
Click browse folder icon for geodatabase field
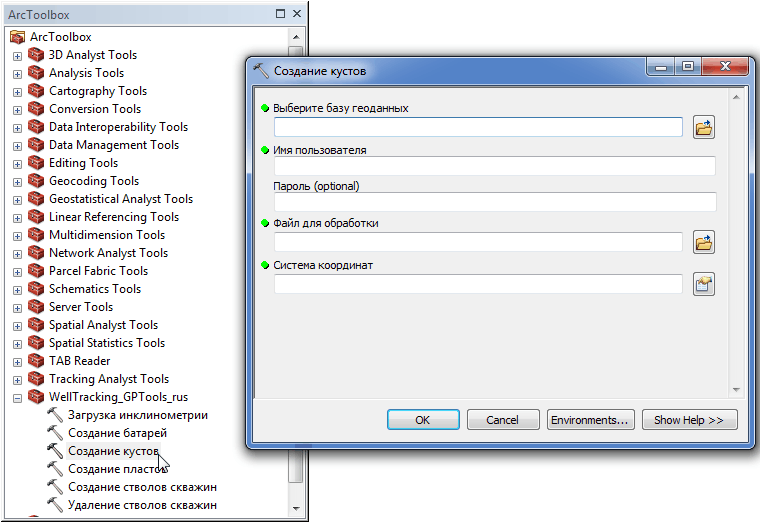(704, 127)
